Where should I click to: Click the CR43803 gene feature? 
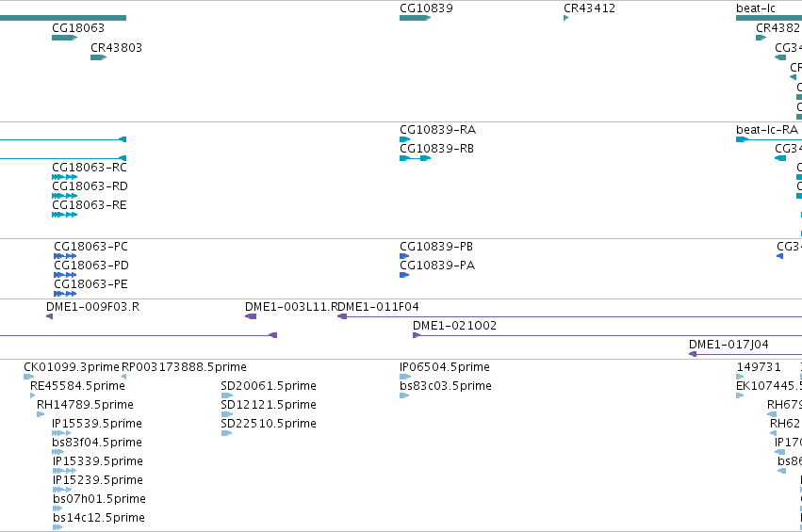pos(98,57)
